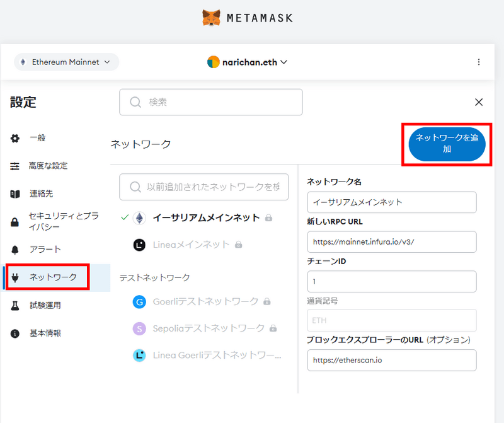Open the three-dot account options menu
This screenshot has height=423, width=504.
tap(479, 62)
